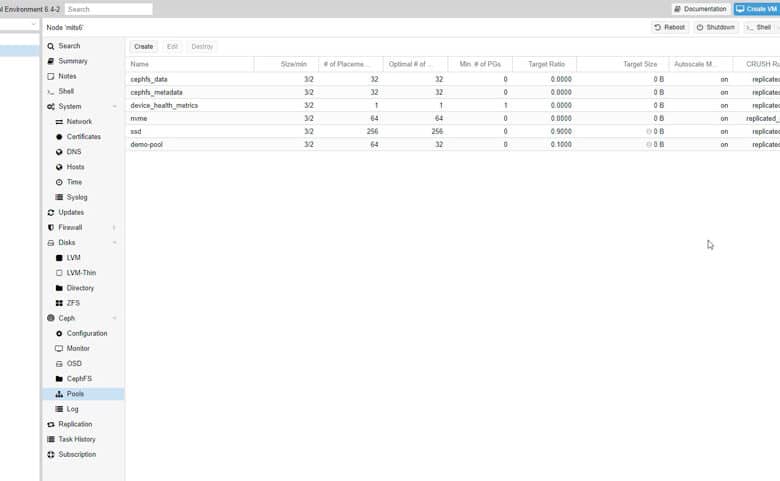
Task: Click the System gears icon
Action: coord(51,106)
